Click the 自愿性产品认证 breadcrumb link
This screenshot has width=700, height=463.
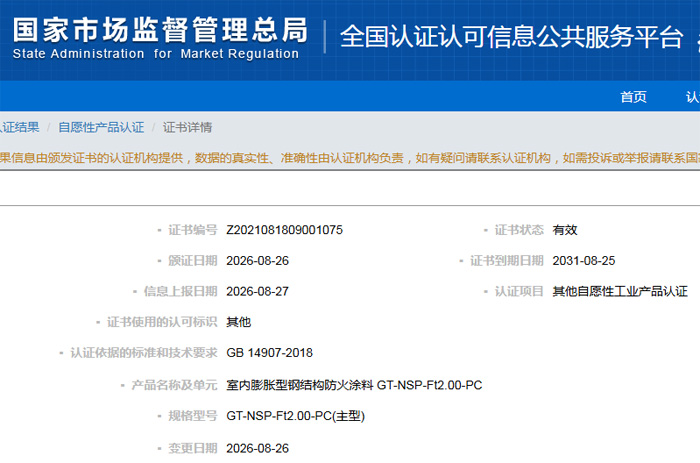pyautogui.click(x=101, y=127)
